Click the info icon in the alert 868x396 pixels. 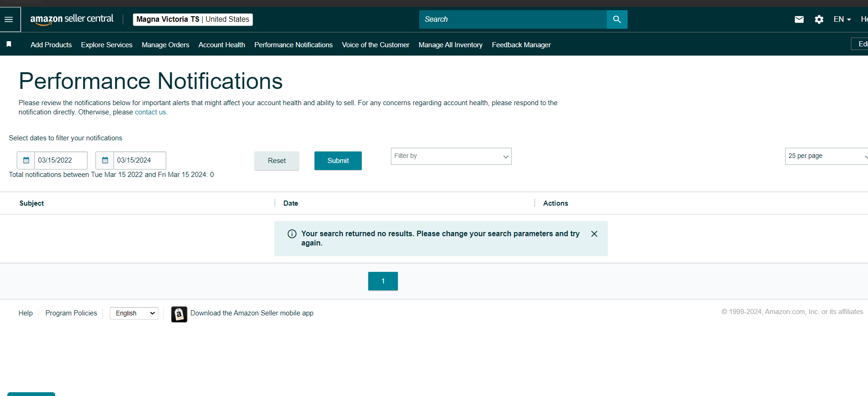click(x=292, y=234)
